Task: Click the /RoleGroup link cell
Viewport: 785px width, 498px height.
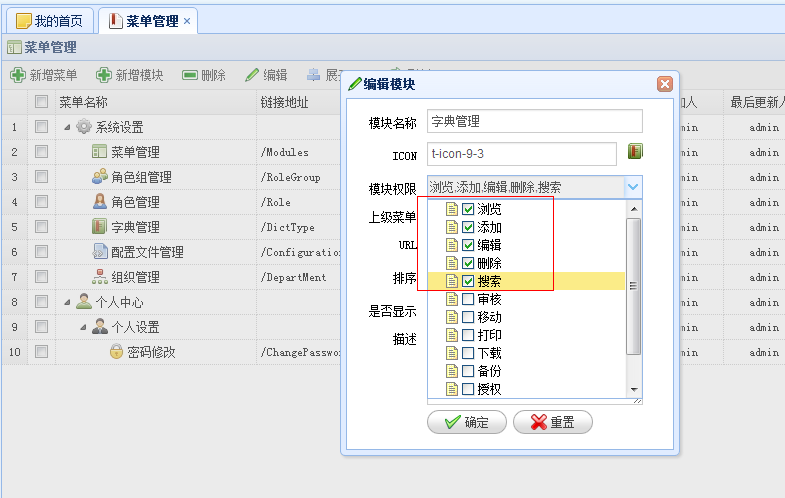Action: pos(290,177)
